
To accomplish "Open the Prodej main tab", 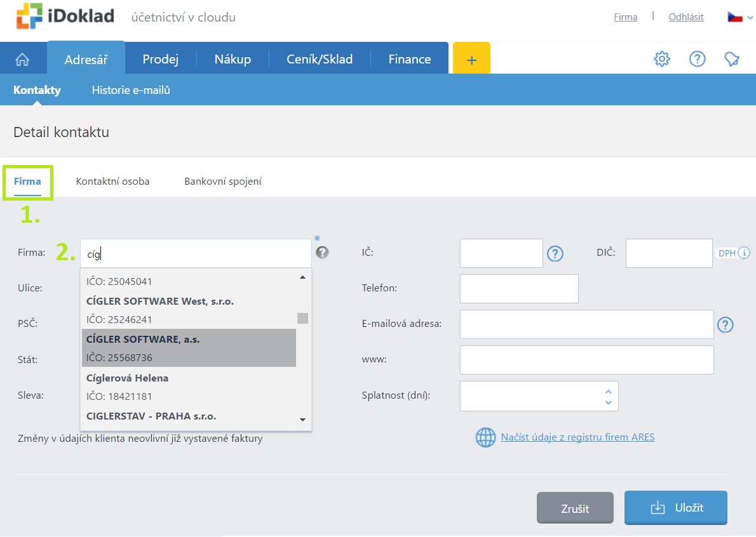I will point(161,59).
